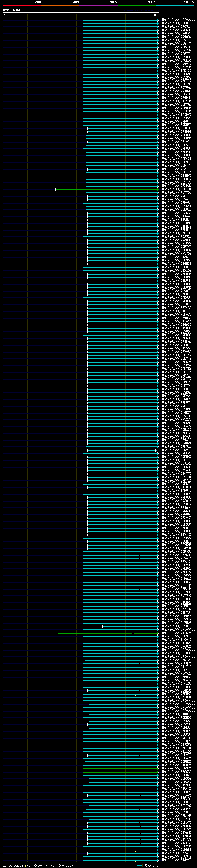Image resolution: width=197 pixels, height=868 pixels.
Task: Open hit UniRef100_P02993
Action: tap(176, 592)
